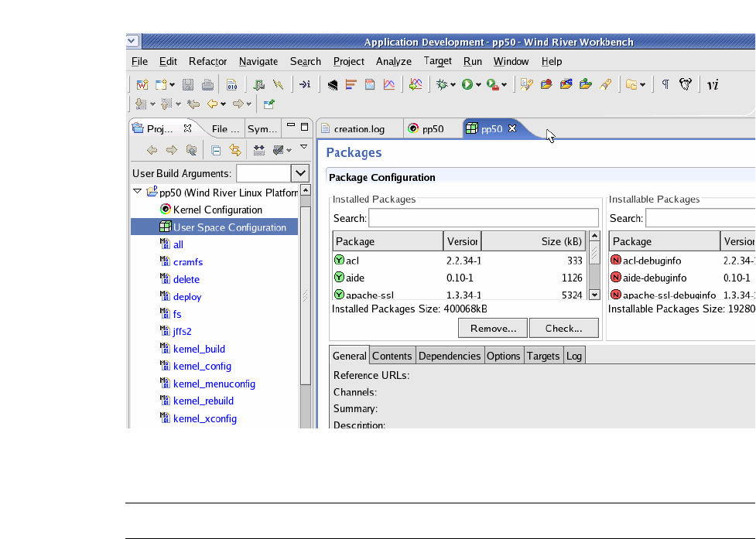This screenshot has width=756, height=539.
Task: Click the pin editor icon
Action: click(x=269, y=104)
